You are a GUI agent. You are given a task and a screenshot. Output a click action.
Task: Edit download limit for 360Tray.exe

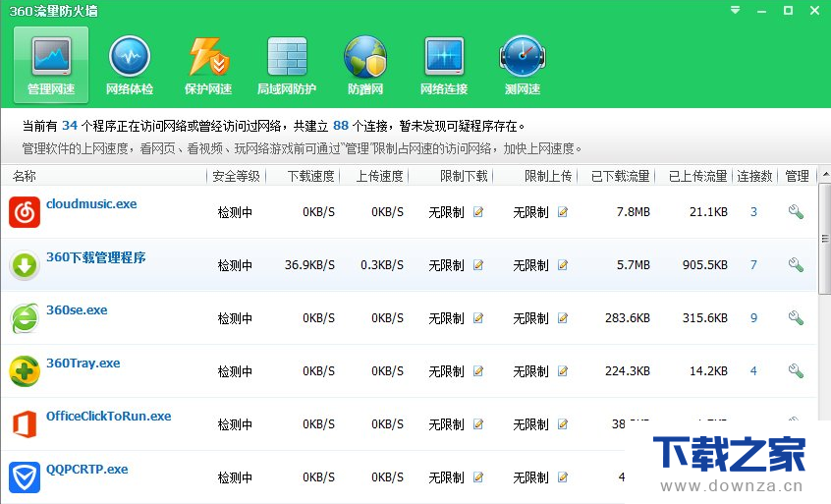(478, 371)
